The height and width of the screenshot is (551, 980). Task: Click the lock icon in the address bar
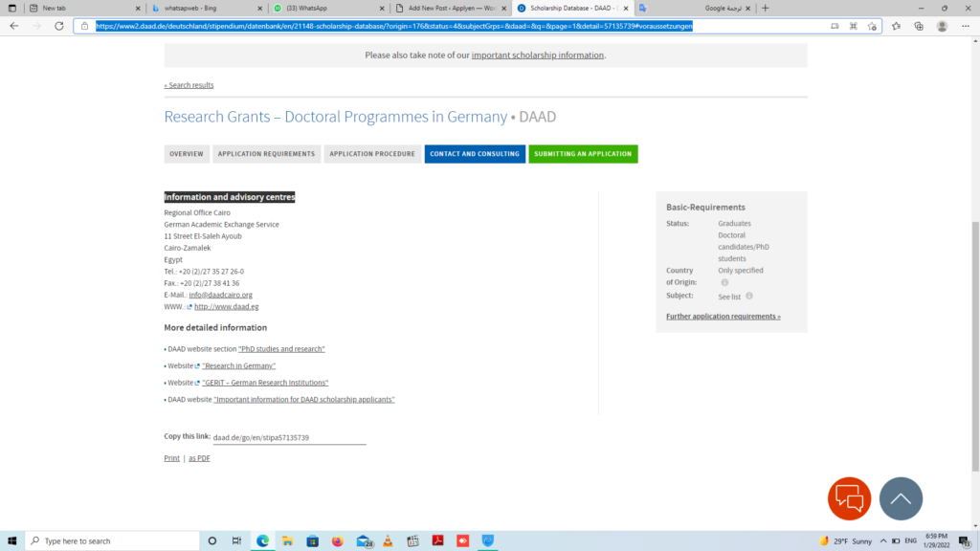click(85, 26)
